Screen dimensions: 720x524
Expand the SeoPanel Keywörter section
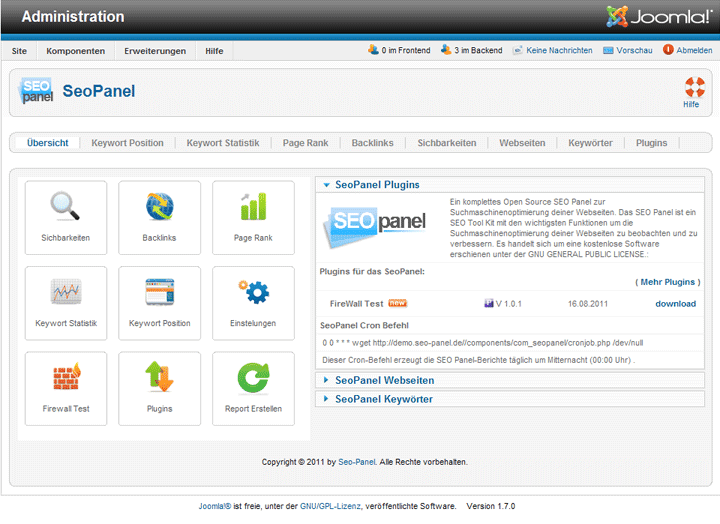[x=510, y=399]
